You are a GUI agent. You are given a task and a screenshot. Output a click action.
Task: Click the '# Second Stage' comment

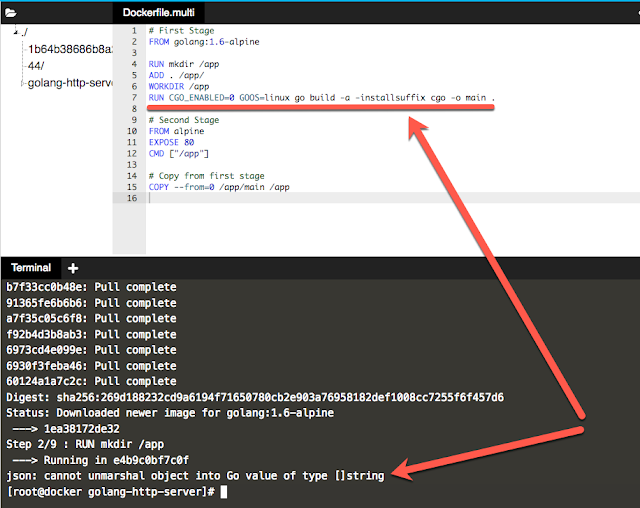tap(184, 120)
